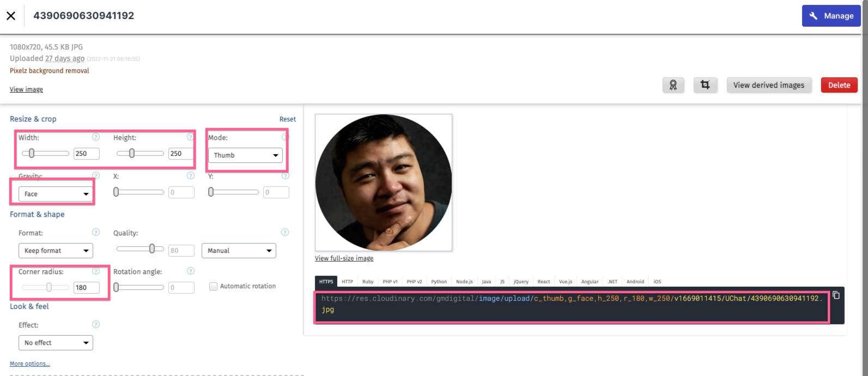
Task: Click the Rotation angle value field
Action: pyautogui.click(x=181, y=288)
